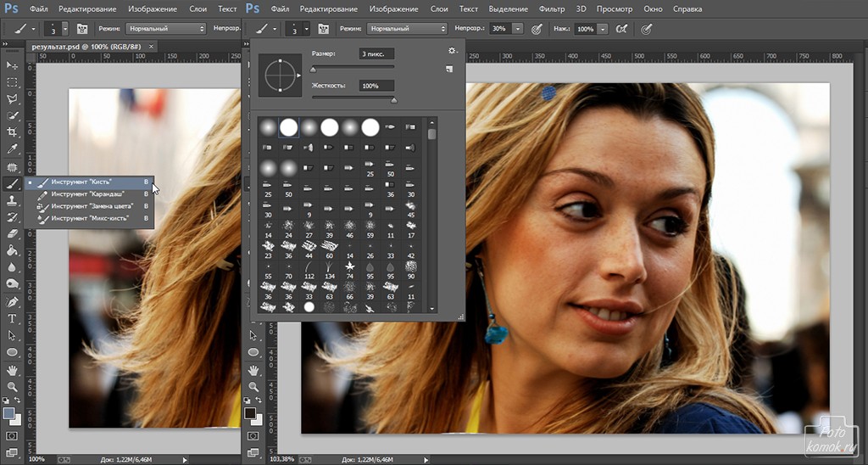Open the Наж. 100% flow dropdown arrow
Screen dimensions: 868x465
click(602, 28)
